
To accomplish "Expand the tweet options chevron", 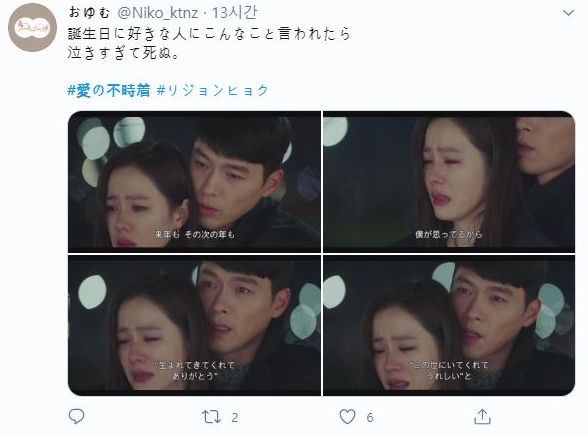I will pos(568,13).
